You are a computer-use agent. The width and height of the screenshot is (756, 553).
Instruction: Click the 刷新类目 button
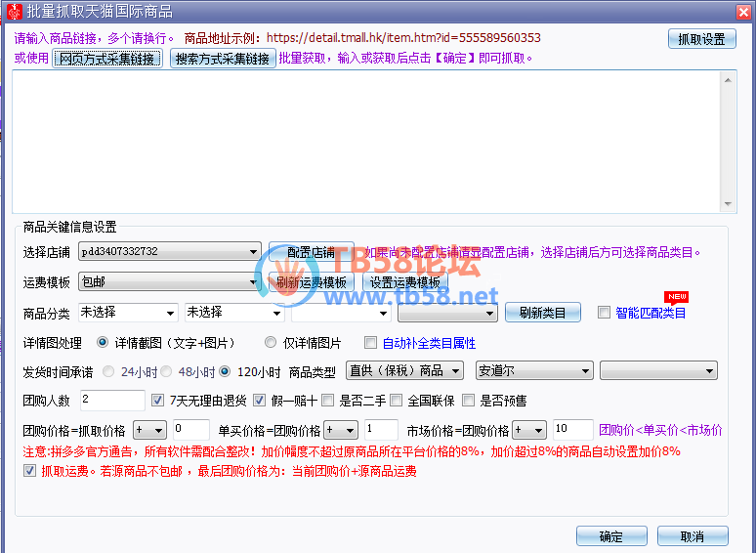(x=542, y=314)
